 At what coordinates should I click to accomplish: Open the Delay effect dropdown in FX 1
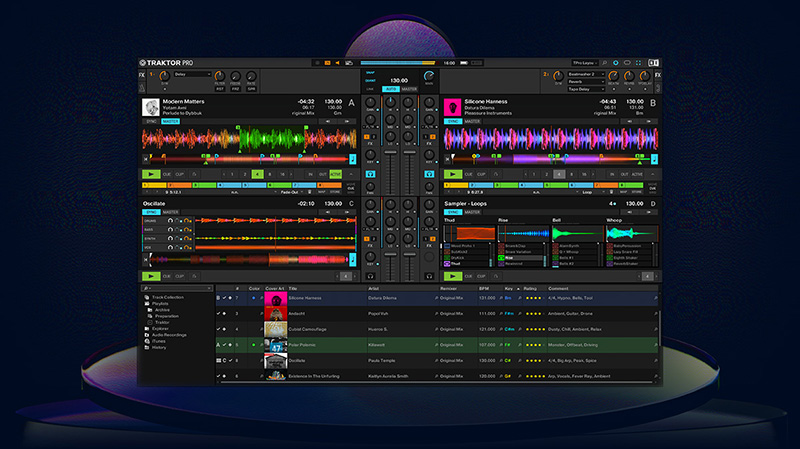point(192,74)
